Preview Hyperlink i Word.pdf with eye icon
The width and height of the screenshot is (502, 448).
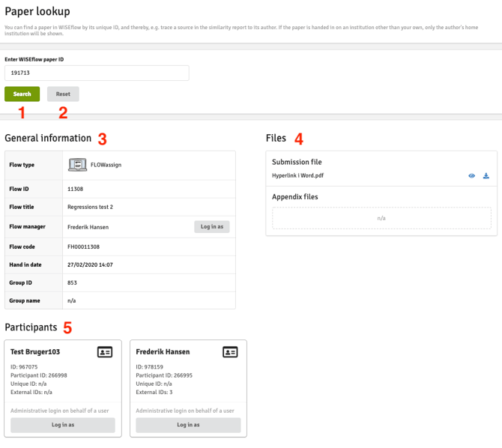tap(472, 176)
